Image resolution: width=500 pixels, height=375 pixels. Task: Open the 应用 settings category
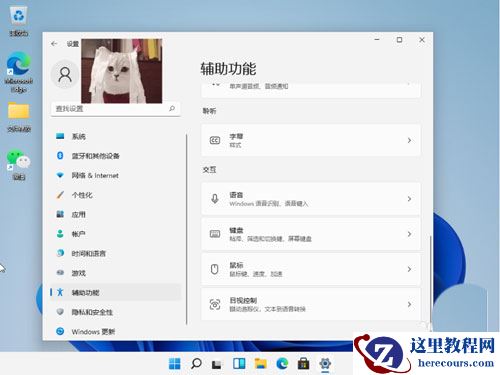(116, 214)
